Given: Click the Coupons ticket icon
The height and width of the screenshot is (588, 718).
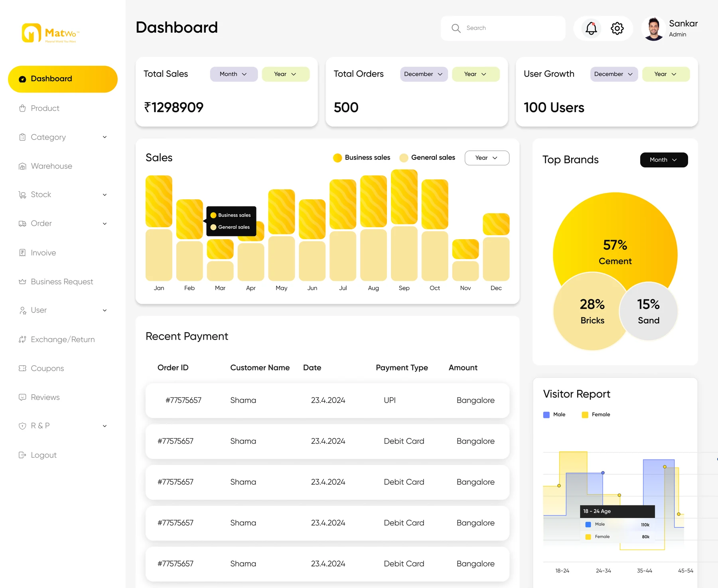Looking at the screenshot, I should (22, 368).
